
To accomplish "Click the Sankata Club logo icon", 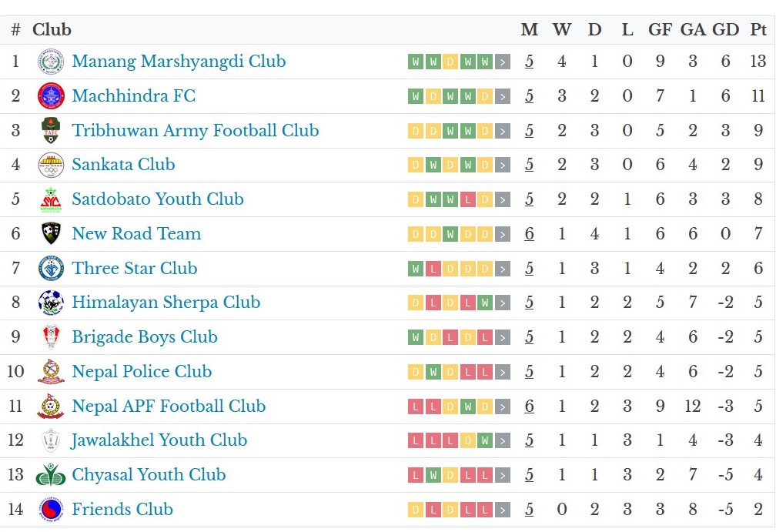I will tap(51, 165).
